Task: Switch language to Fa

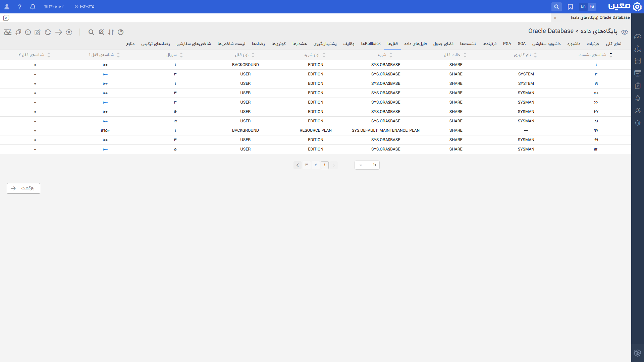Action: pos(592,7)
